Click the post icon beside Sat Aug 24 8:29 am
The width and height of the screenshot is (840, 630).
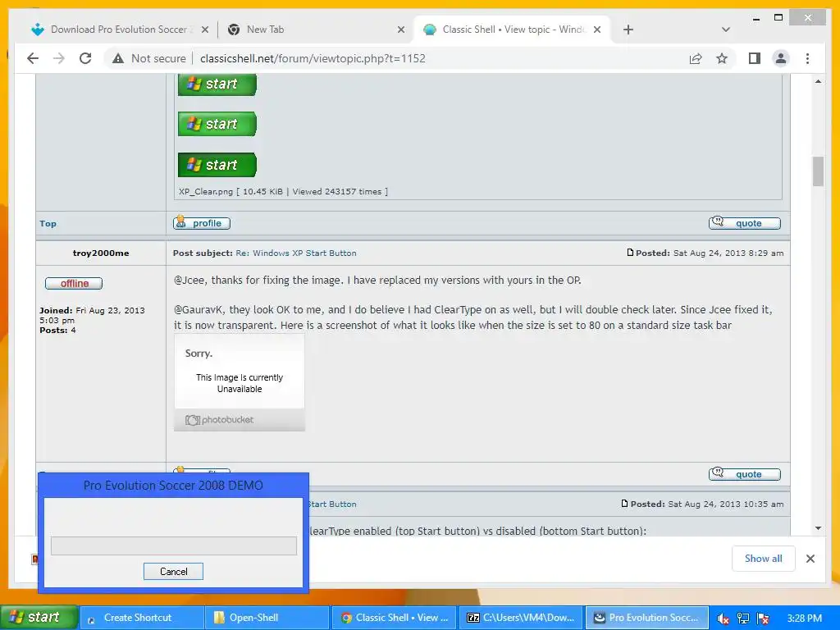(x=630, y=253)
